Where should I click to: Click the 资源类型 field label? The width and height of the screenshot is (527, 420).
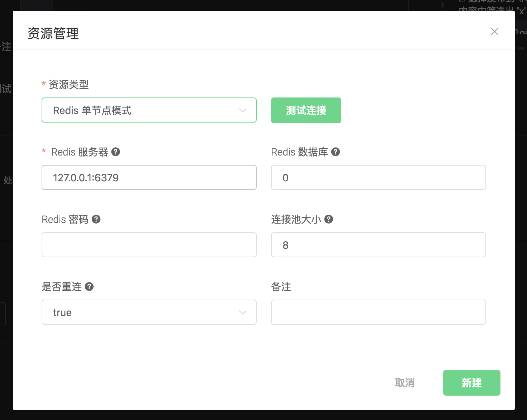(68, 85)
